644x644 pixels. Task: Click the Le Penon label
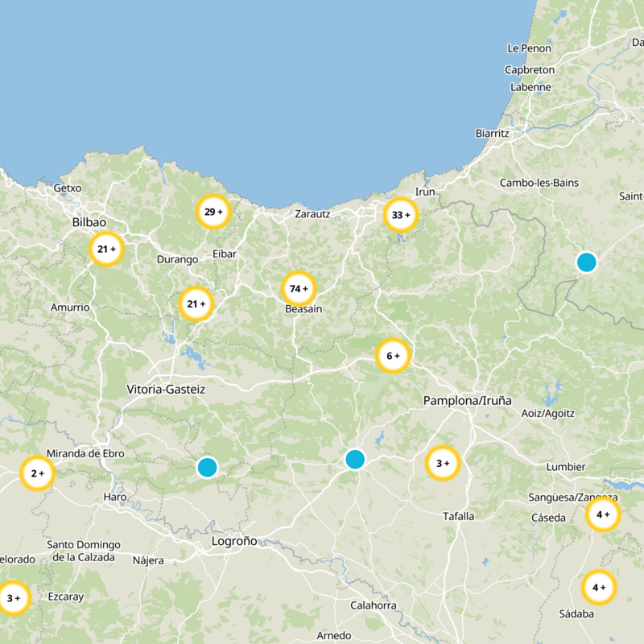(x=529, y=48)
